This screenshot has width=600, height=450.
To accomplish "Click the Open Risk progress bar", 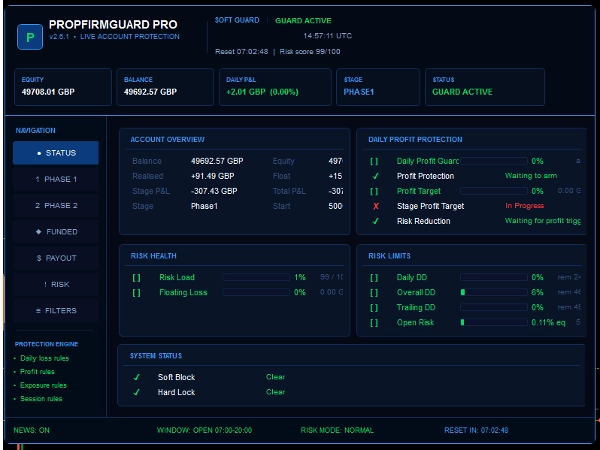I will click(x=494, y=322).
